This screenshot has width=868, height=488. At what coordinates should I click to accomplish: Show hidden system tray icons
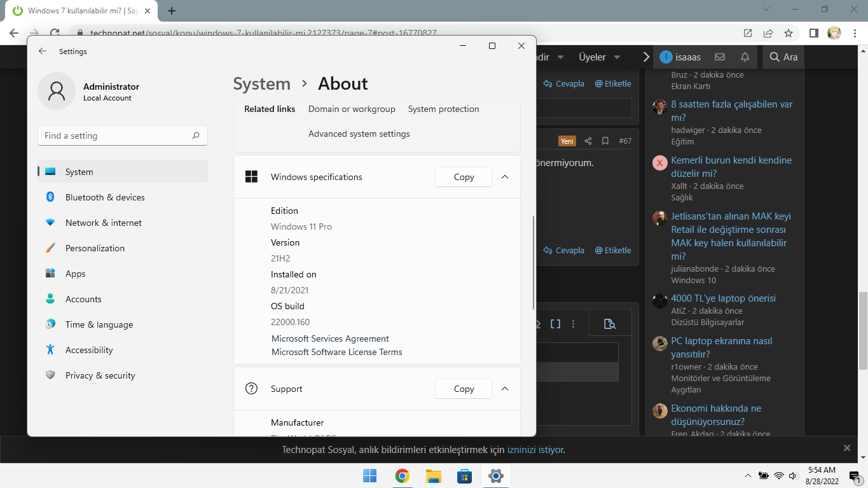click(x=748, y=476)
